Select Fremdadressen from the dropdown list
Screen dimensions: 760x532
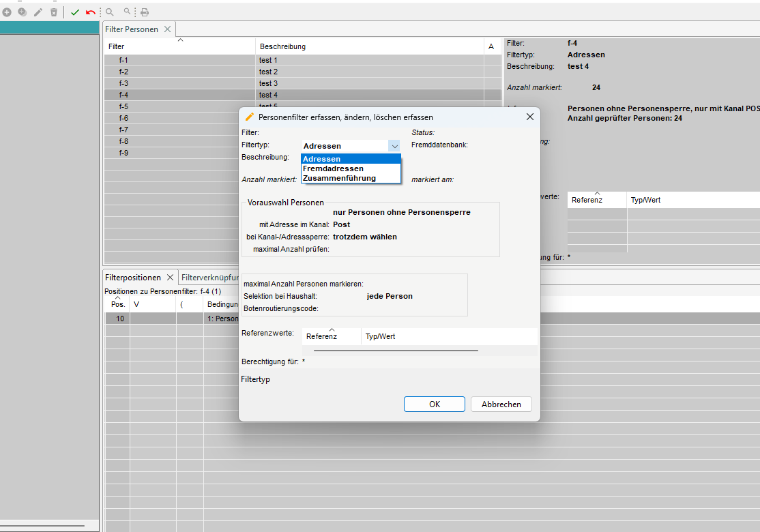point(333,168)
